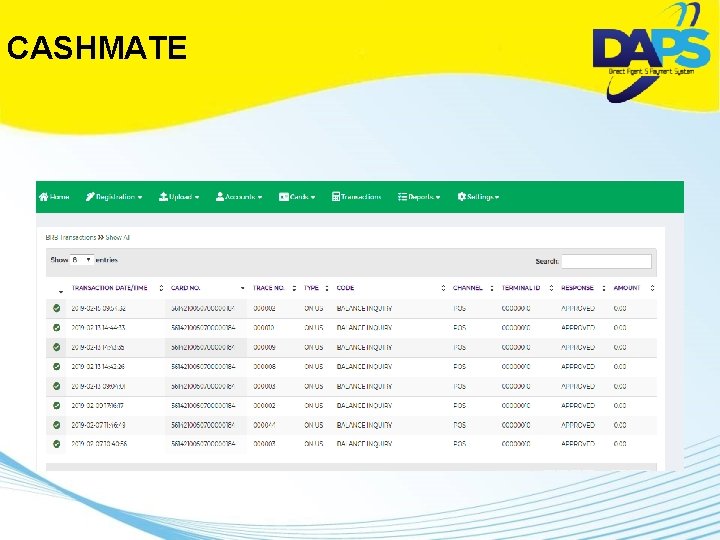Sort by Trace No. arrows
This screenshot has height=540, width=720.
(x=294, y=288)
